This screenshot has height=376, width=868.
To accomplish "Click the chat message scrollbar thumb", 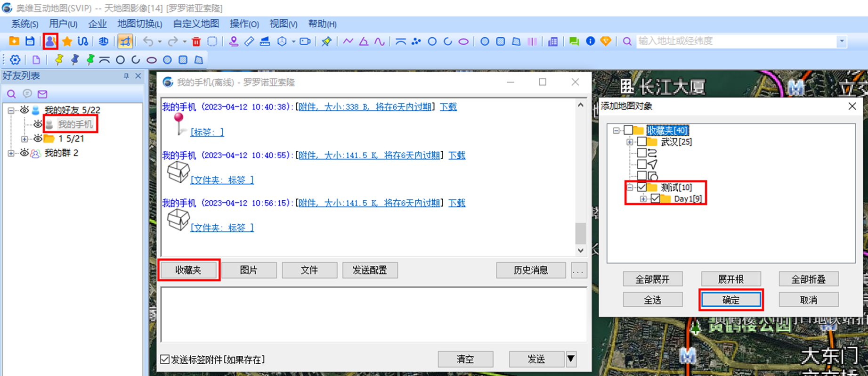I will pyautogui.click(x=581, y=233).
